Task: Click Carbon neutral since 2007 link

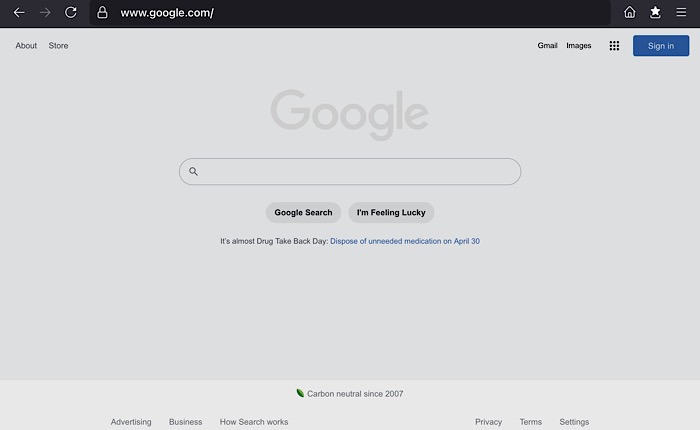Action: [355, 394]
